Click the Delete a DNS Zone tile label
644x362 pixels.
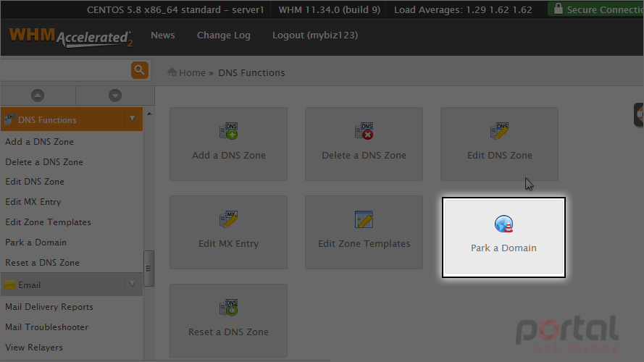click(364, 155)
